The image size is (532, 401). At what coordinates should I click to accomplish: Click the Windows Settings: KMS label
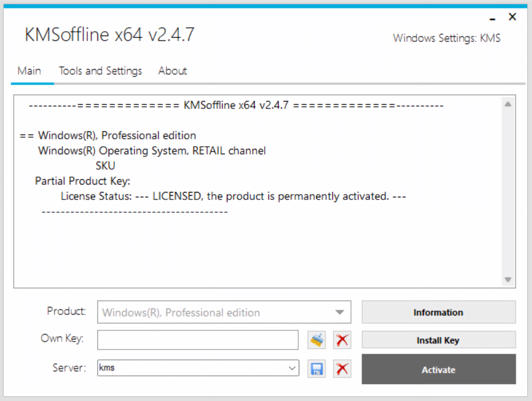coord(446,38)
